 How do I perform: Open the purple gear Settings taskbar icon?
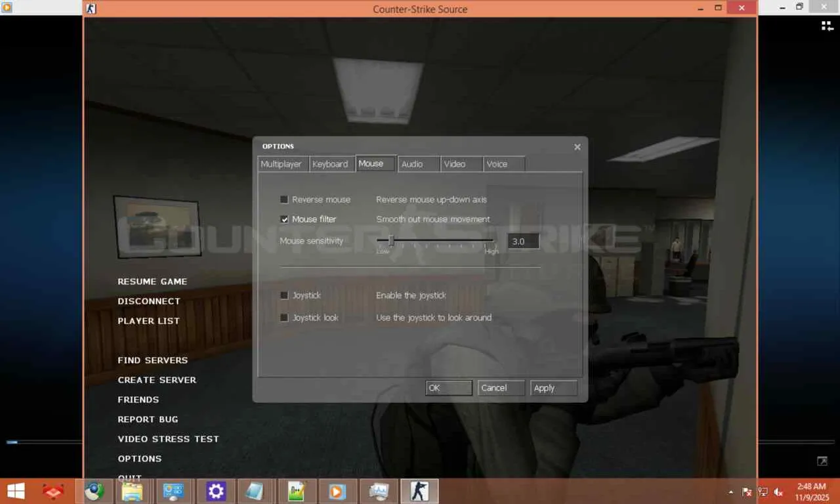[x=216, y=491]
